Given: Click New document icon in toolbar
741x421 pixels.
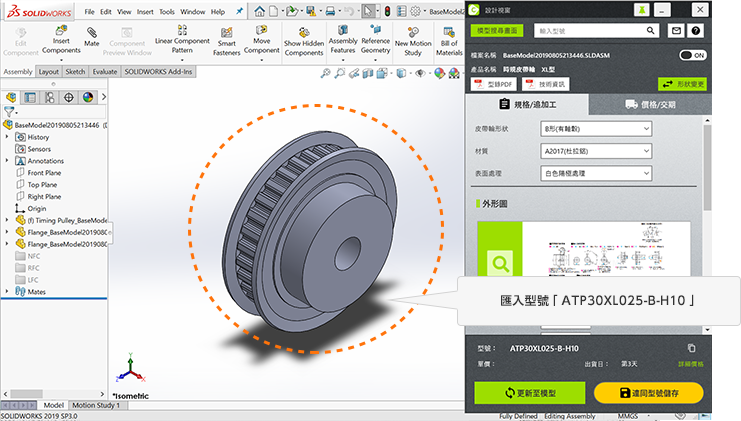Looking at the screenshot, I should [x=273, y=11].
